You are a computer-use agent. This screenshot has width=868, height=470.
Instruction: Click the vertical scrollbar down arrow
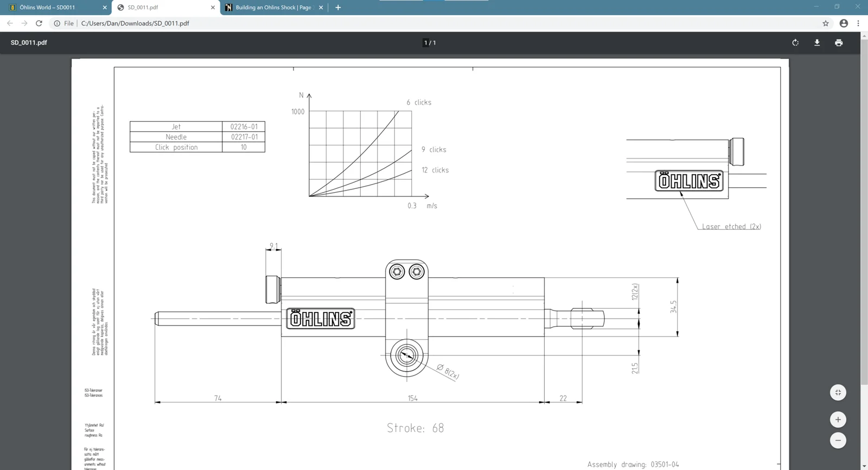864,466
